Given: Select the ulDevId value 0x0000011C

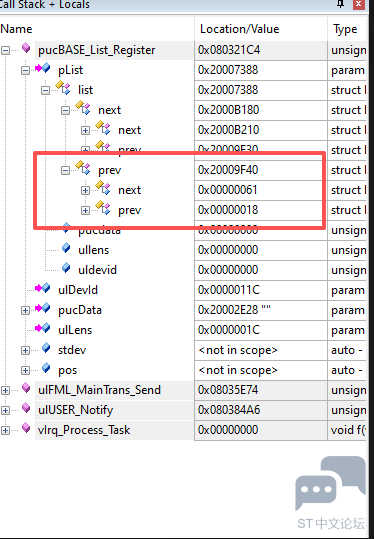Looking at the screenshot, I should coord(229,290).
